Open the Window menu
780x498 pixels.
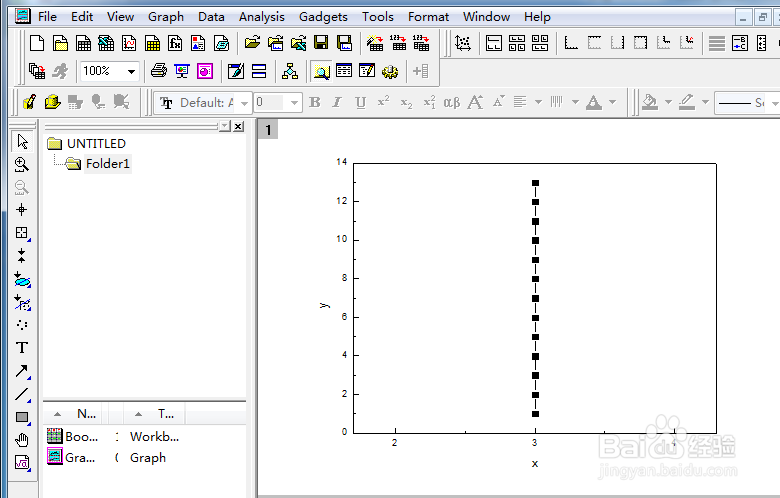[x=486, y=16]
